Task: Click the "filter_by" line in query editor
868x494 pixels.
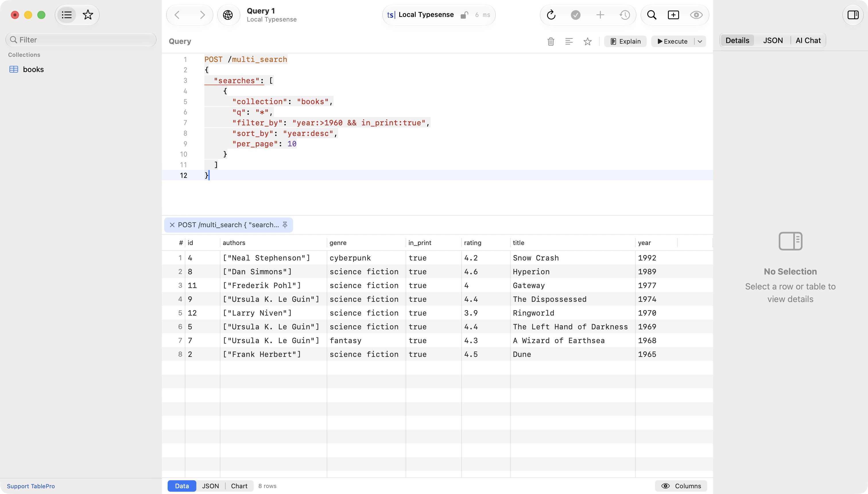Action: 331,123
